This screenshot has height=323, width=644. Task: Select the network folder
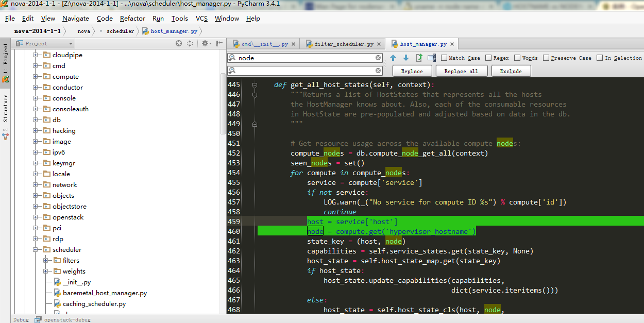pos(64,185)
